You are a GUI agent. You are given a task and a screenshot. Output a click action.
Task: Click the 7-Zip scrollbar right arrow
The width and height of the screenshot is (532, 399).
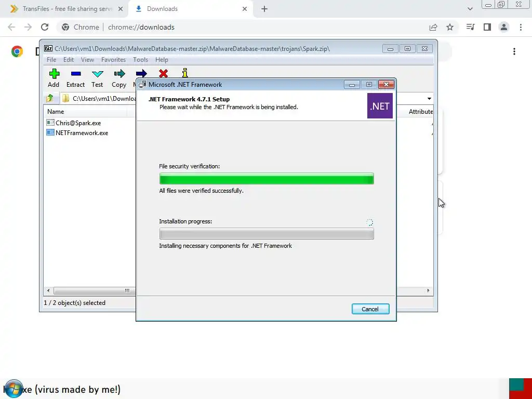pyautogui.click(x=428, y=290)
